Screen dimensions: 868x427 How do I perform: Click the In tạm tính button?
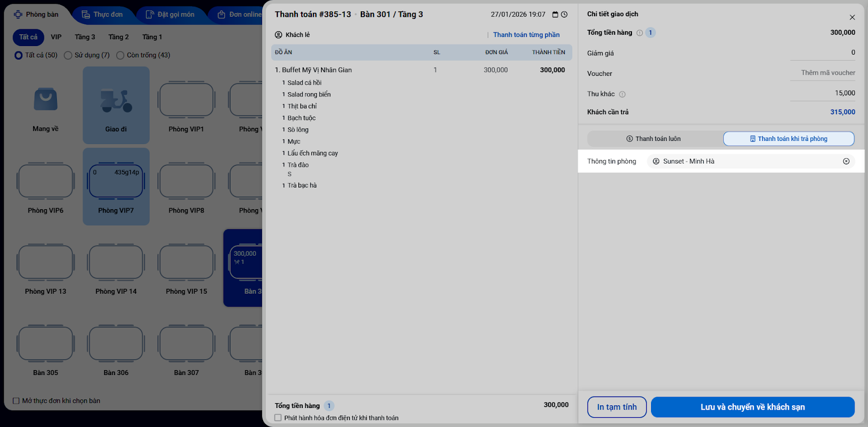click(x=617, y=407)
